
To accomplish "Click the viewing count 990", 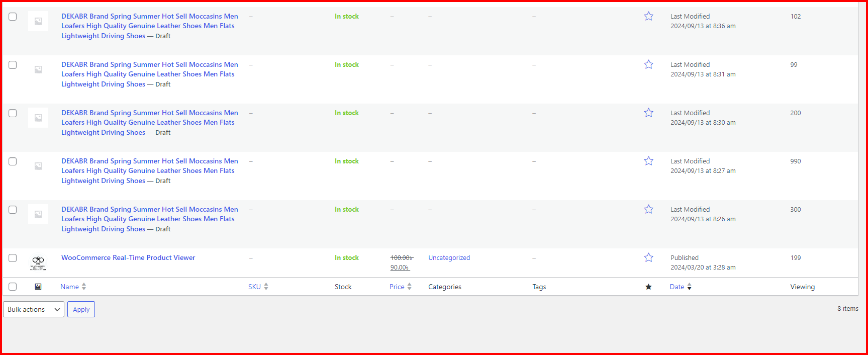I will (796, 161).
